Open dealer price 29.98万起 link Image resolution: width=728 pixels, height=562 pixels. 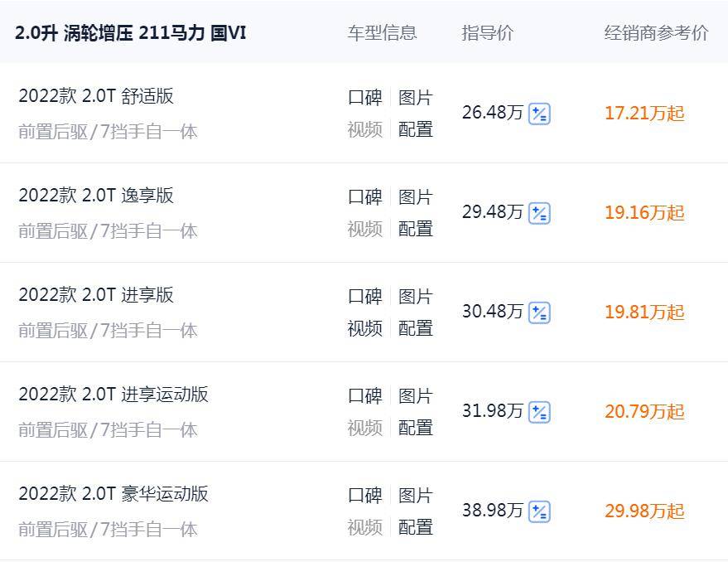coord(644,512)
